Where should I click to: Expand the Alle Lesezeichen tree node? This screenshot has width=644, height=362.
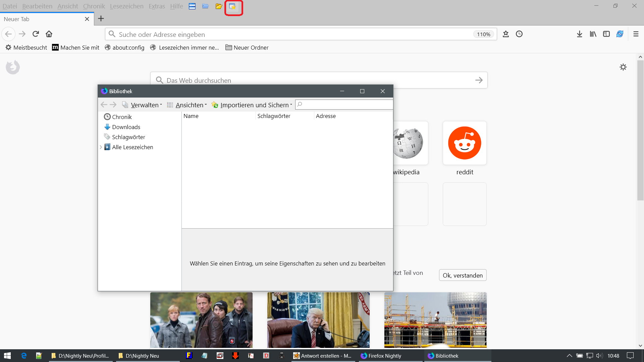101,147
